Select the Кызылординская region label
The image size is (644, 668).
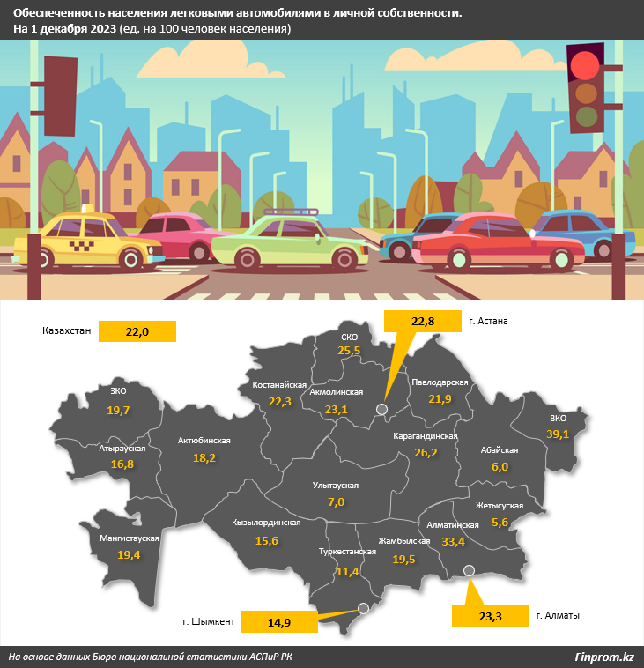tap(267, 523)
